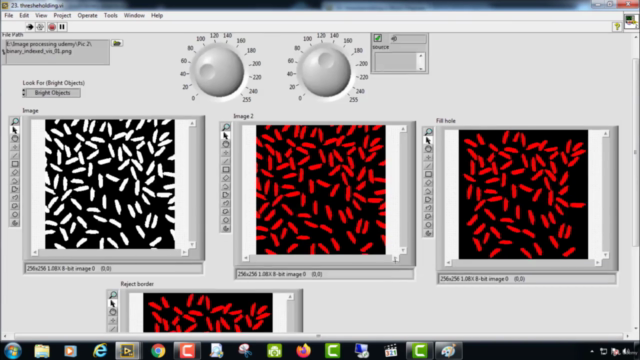Click Image 2 display scroll-down arrow

click(403, 250)
